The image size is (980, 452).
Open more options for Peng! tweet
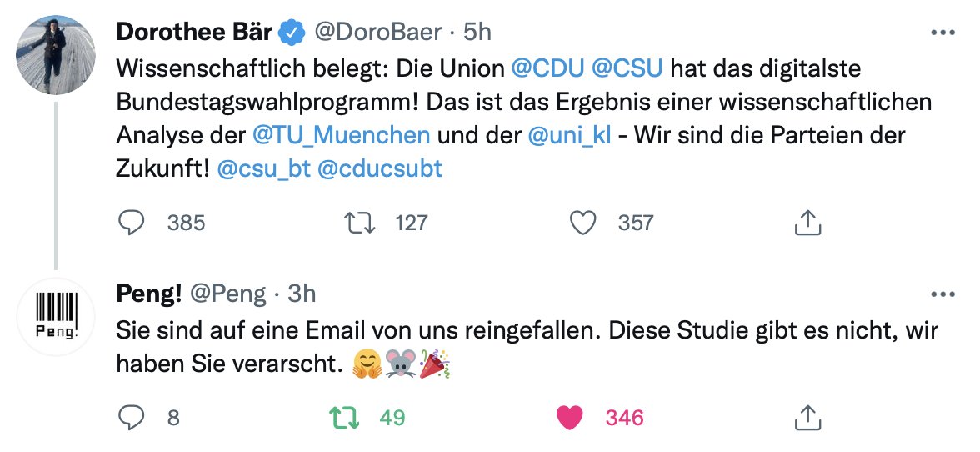(x=942, y=294)
